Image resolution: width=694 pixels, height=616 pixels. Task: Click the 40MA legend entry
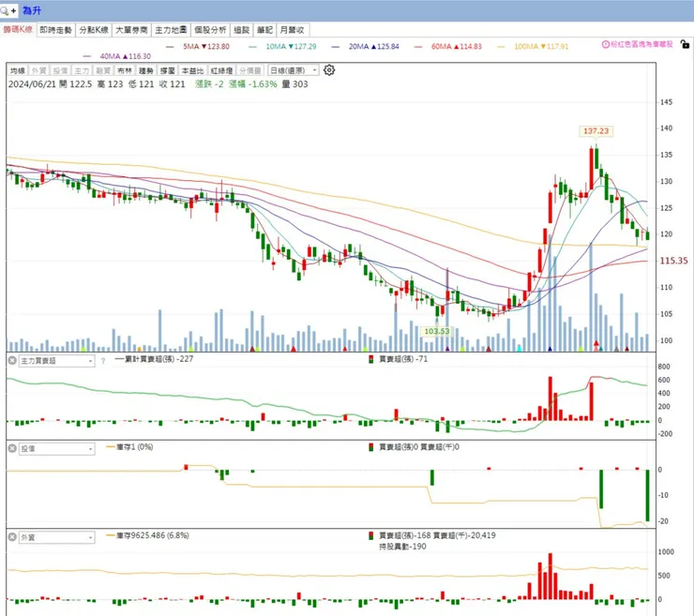[117, 56]
